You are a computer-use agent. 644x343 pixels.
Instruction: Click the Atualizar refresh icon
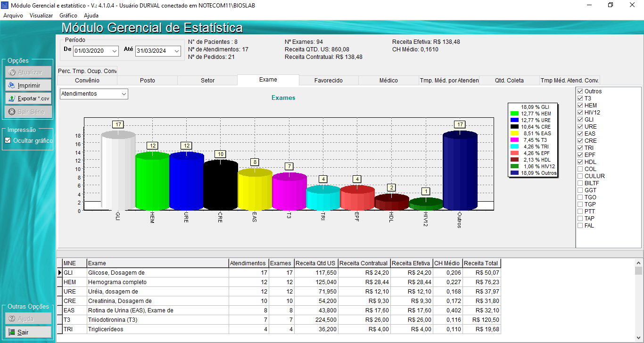click(x=12, y=73)
